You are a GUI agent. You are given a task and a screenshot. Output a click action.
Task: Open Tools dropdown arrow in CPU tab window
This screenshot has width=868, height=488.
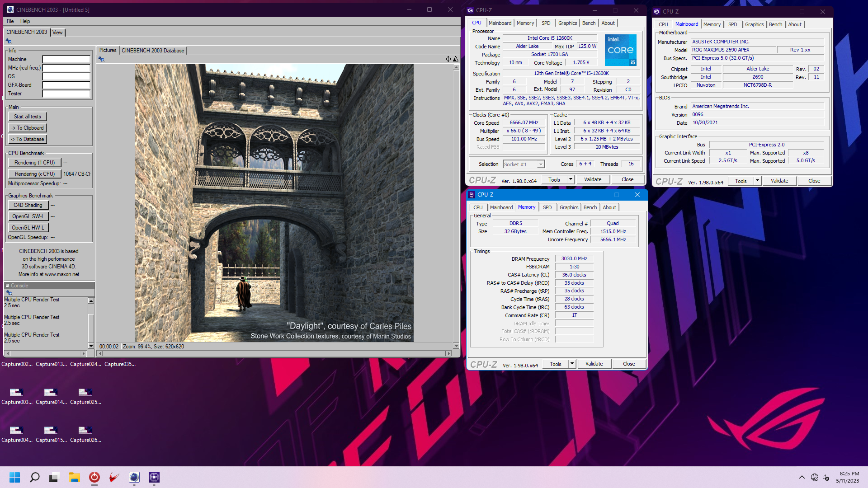click(x=571, y=179)
